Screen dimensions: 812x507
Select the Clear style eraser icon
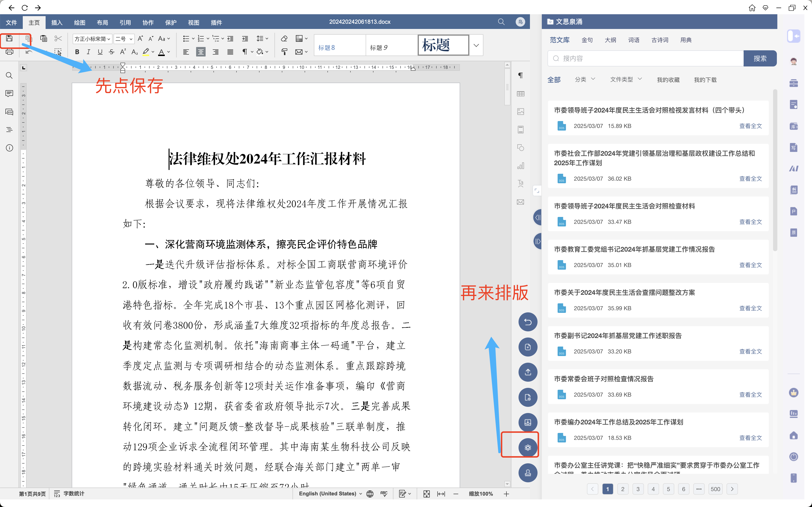284,38
